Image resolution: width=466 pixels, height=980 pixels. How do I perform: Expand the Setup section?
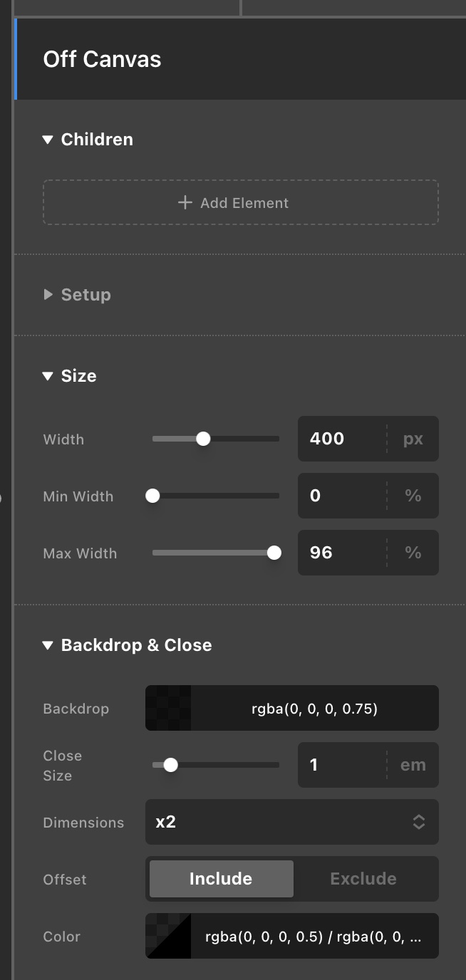(77, 295)
